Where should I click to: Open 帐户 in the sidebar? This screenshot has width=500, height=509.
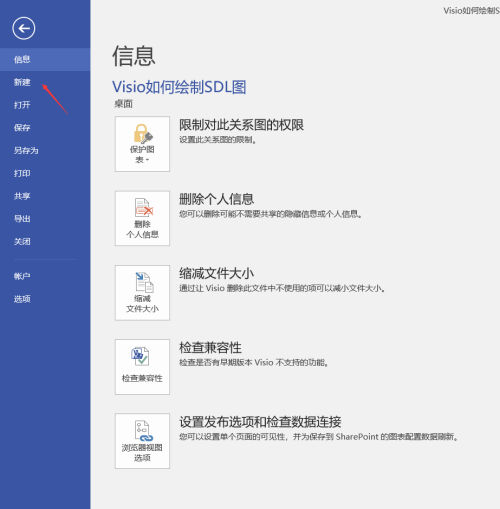tap(45, 276)
